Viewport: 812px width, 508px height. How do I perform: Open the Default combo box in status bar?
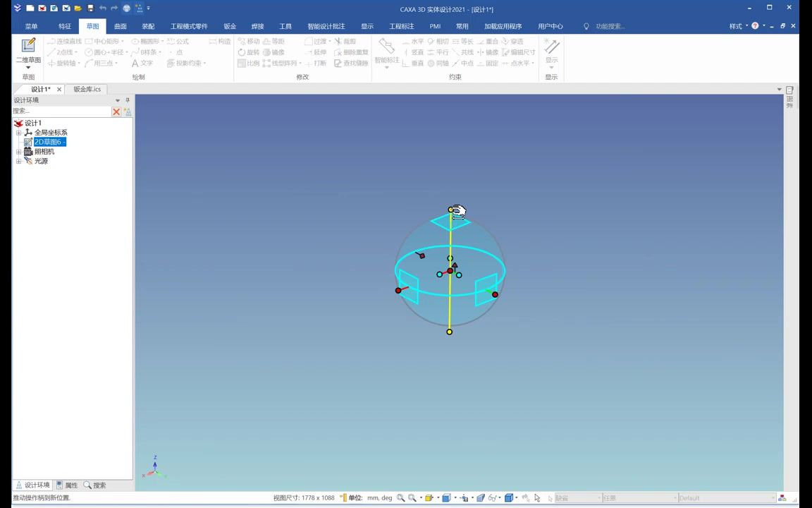click(x=727, y=498)
